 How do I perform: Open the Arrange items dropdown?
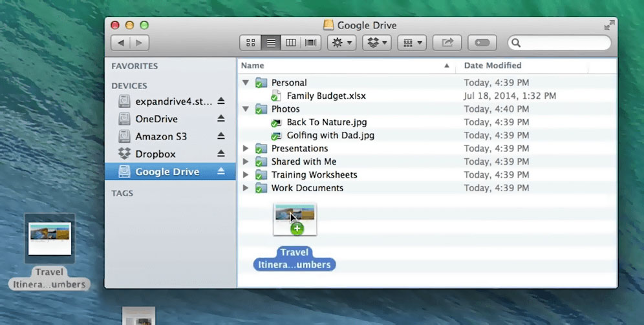tap(412, 43)
